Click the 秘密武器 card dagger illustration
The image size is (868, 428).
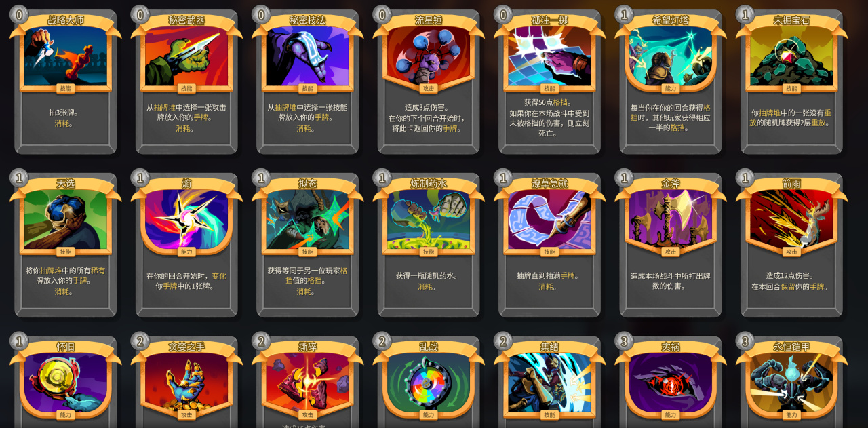pyautogui.click(x=186, y=57)
